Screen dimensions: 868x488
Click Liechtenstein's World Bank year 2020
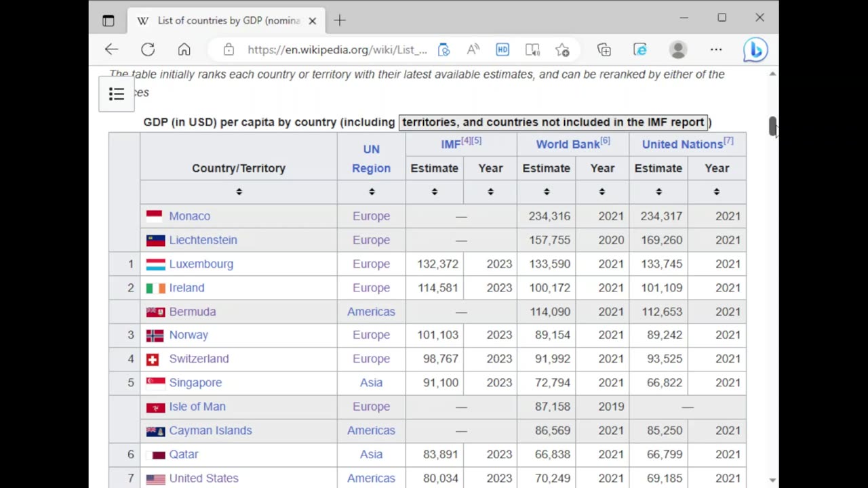611,240
